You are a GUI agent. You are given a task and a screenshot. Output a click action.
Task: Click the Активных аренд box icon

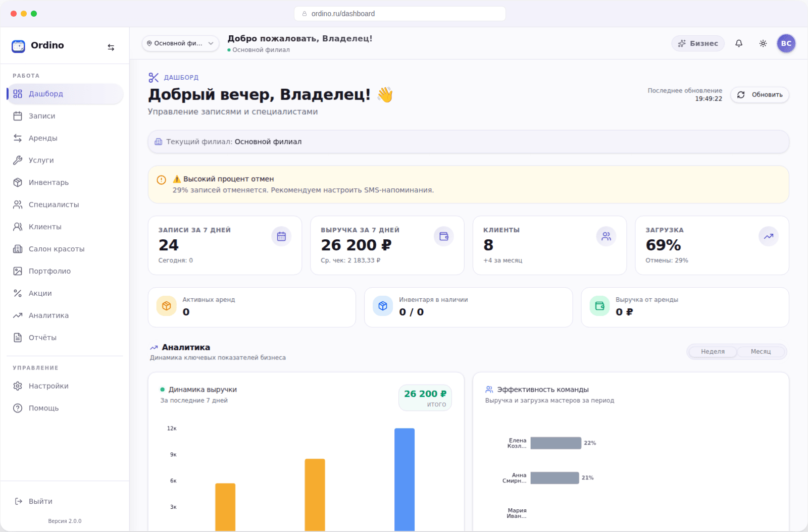tap(166, 306)
